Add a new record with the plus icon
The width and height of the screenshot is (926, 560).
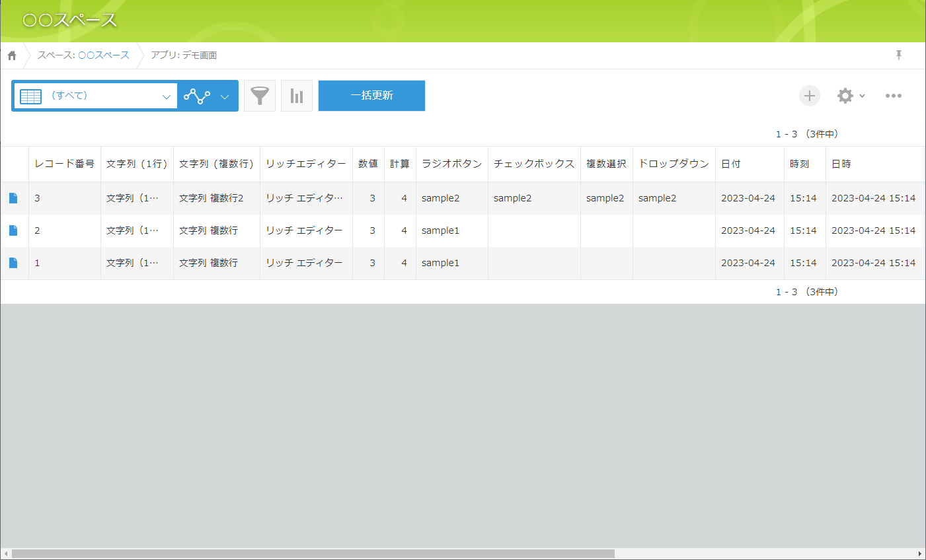(x=809, y=96)
